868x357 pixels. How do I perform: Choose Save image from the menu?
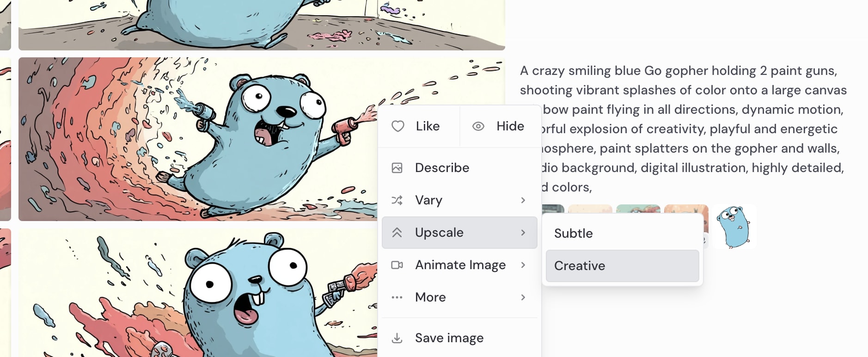pos(459,338)
